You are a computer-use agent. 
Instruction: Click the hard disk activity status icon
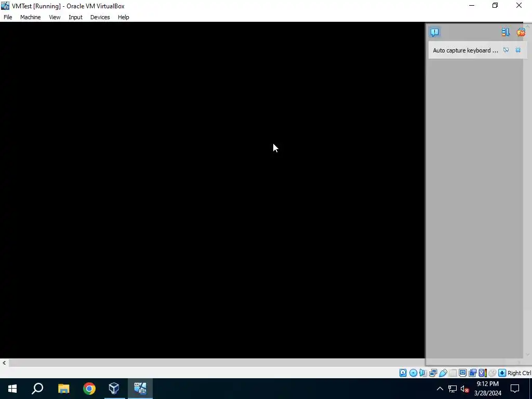(403, 373)
